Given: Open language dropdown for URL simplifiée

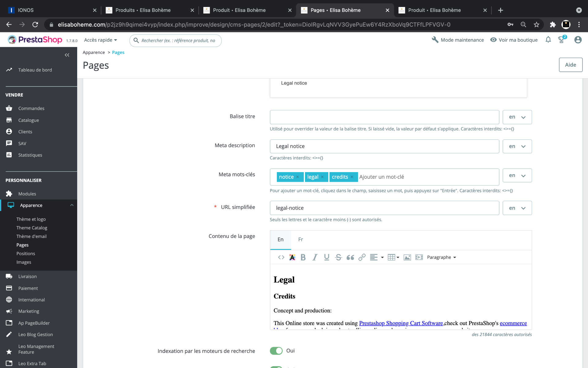Looking at the screenshot, I should (517, 208).
